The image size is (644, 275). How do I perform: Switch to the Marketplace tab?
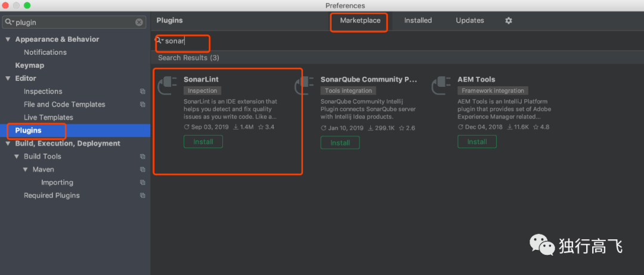tap(360, 20)
